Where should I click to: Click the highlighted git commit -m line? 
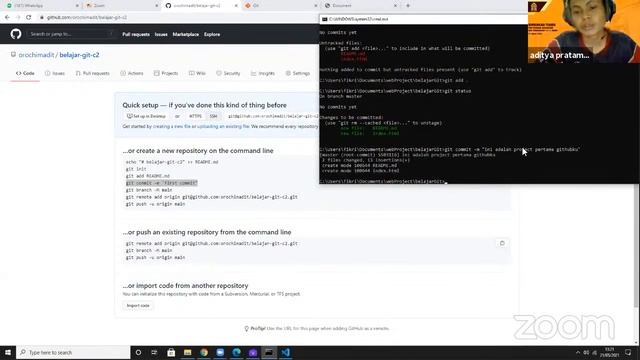162,183
